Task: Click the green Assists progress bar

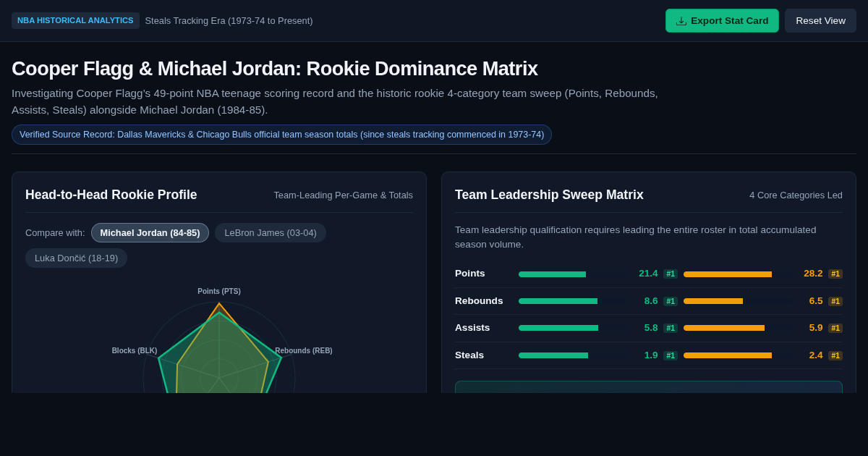Action: (x=558, y=328)
